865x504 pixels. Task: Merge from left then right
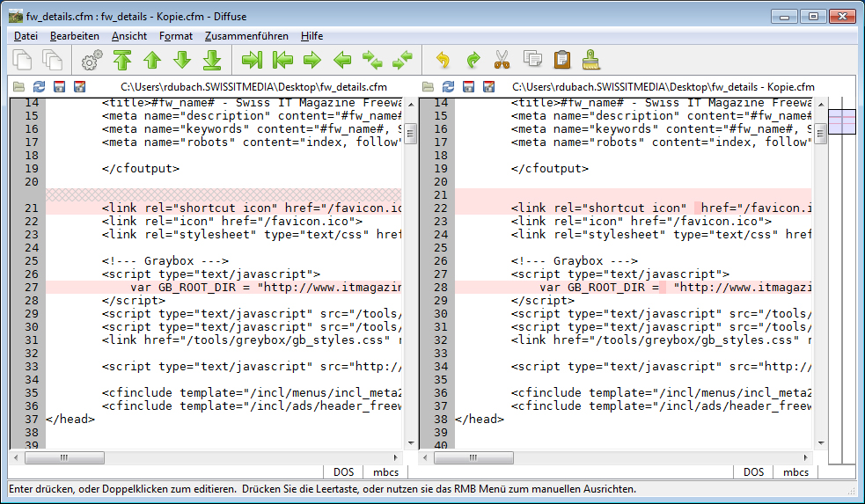(x=372, y=60)
